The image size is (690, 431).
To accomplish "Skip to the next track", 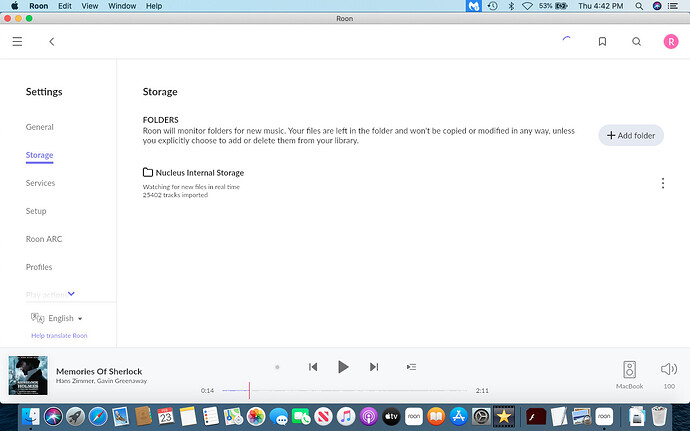I will coord(374,367).
